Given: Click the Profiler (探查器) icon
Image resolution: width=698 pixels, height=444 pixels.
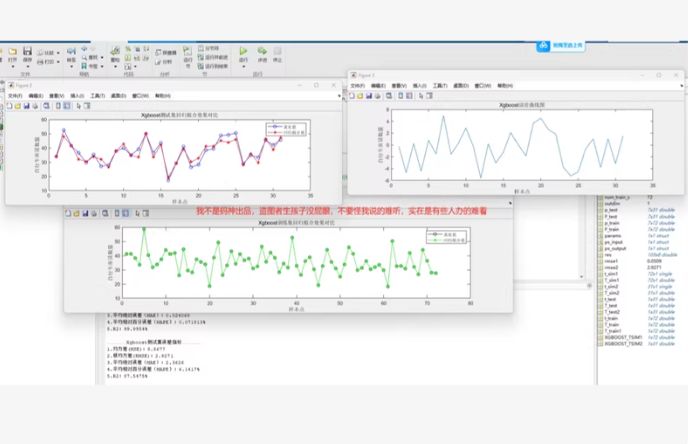Looking at the screenshot, I should pos(158,53).
